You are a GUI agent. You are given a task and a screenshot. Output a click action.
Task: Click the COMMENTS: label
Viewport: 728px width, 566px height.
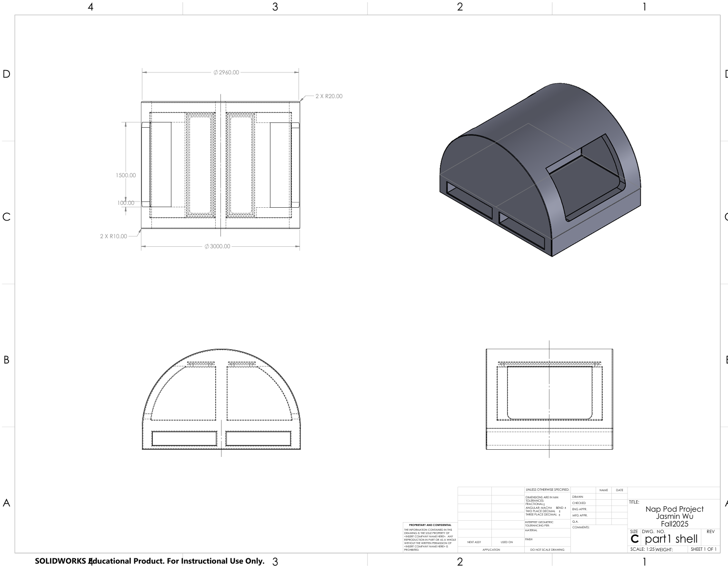coord(581,527)
